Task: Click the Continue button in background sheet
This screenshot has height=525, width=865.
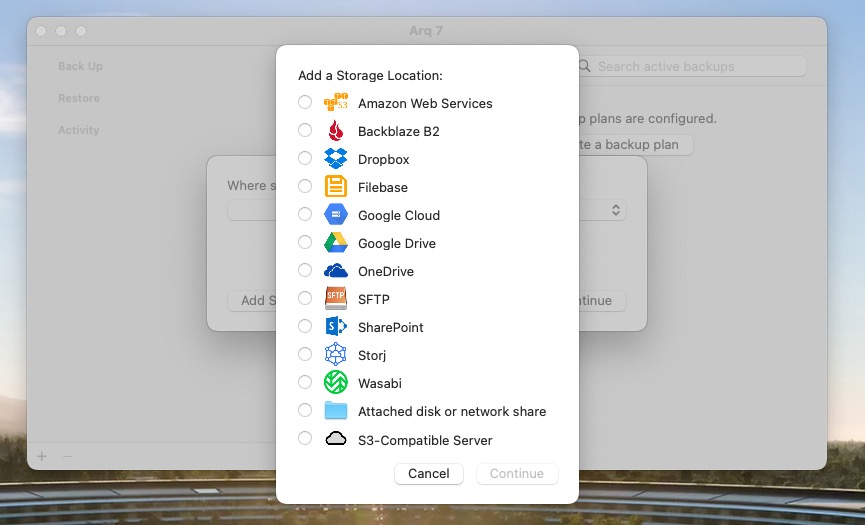Action: coord(602,301)
